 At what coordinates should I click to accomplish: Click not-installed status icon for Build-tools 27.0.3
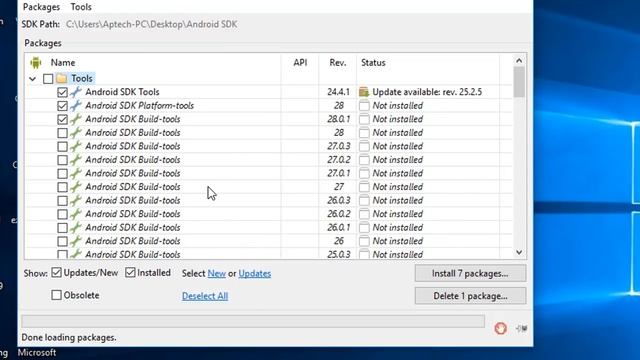(x=364, y=146)
